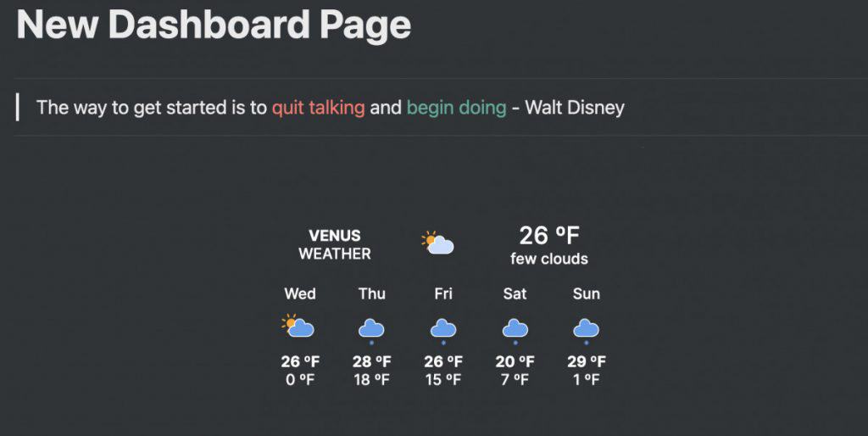This screenshot has height=436, width=868.
Task: Click the current weather sun-cloud icon
Action: click(437, 243)
